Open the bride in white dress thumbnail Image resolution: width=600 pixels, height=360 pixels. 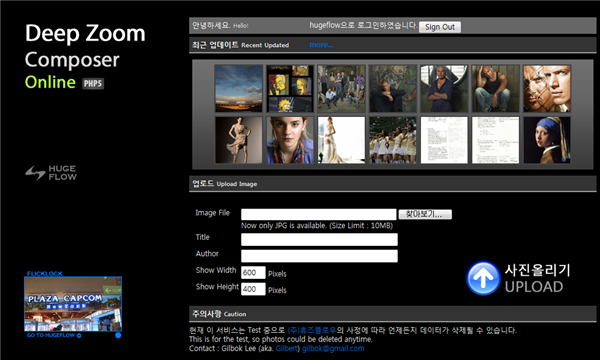341,140
